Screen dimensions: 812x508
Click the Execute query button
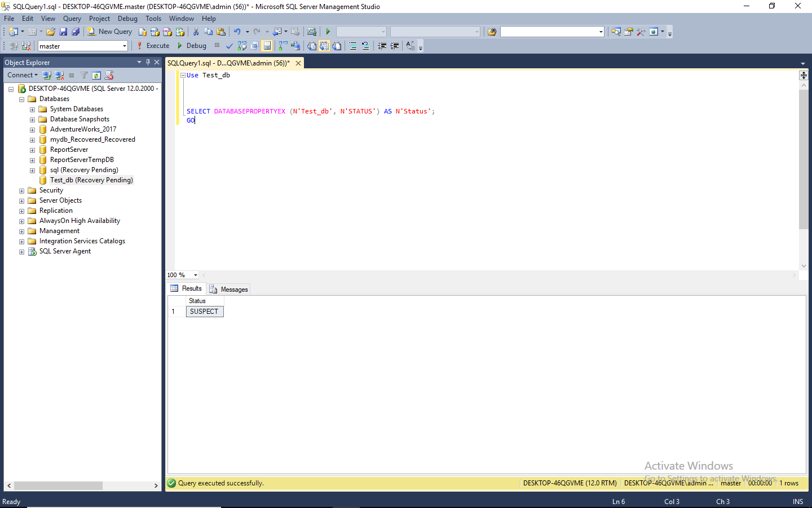pyautogui.click(x=153, y=46)
